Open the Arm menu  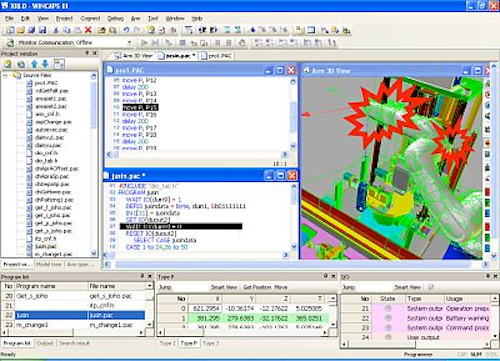[x=135, y=18]
